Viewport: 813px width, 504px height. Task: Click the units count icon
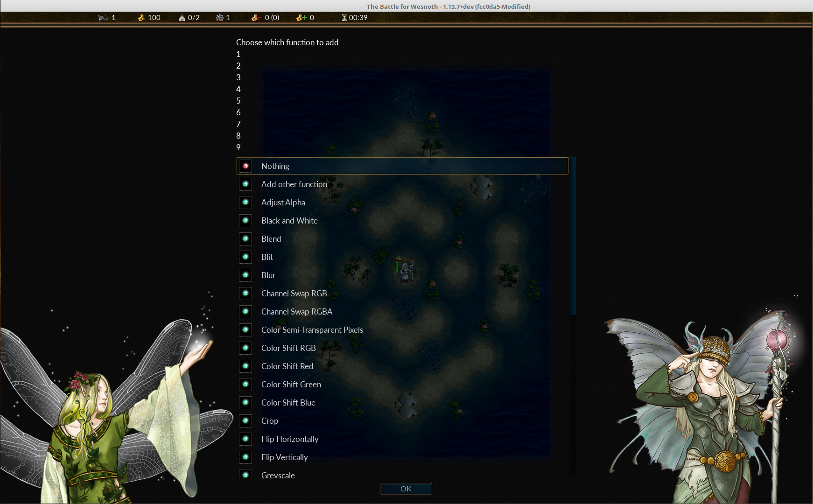[220, 18]
